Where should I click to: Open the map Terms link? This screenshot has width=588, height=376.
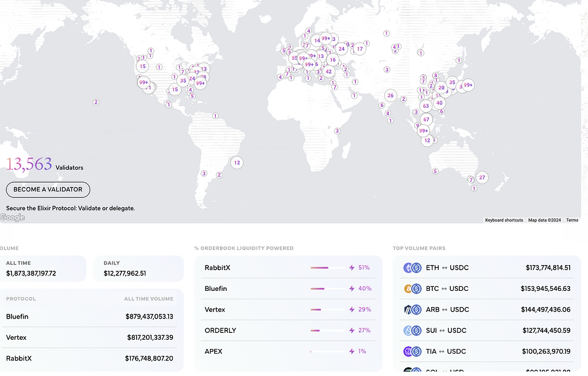[x=572, y=220]
